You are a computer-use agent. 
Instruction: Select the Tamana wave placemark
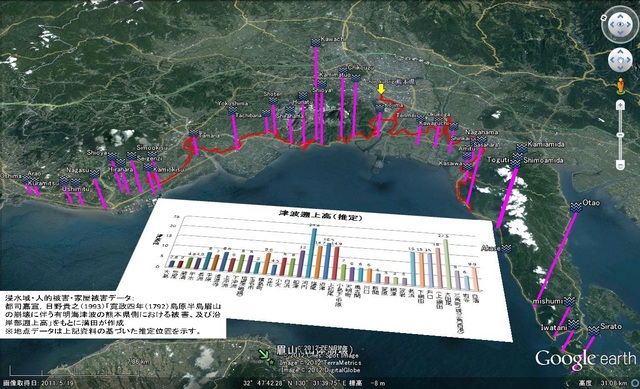194,134
